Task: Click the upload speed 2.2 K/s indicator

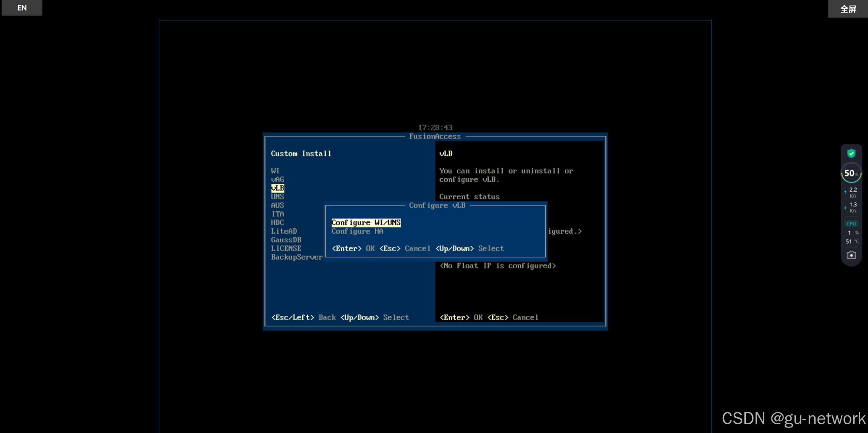Action: point(851,193)
